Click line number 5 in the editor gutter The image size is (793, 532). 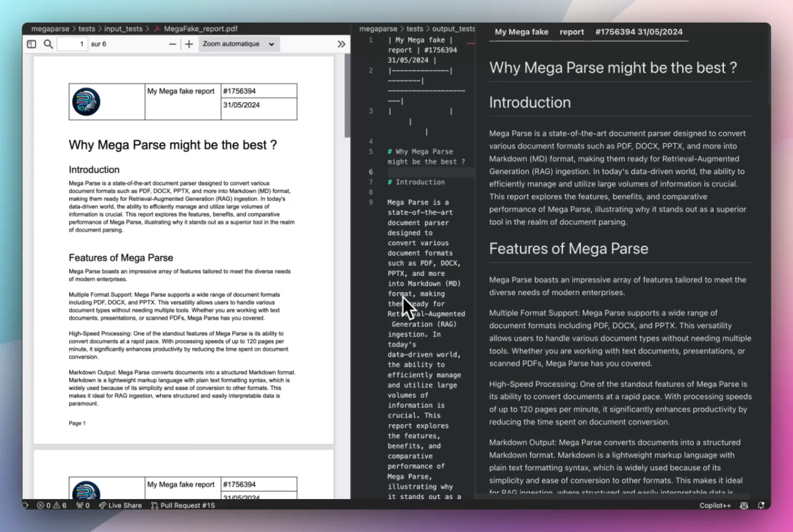pos(371,152)
